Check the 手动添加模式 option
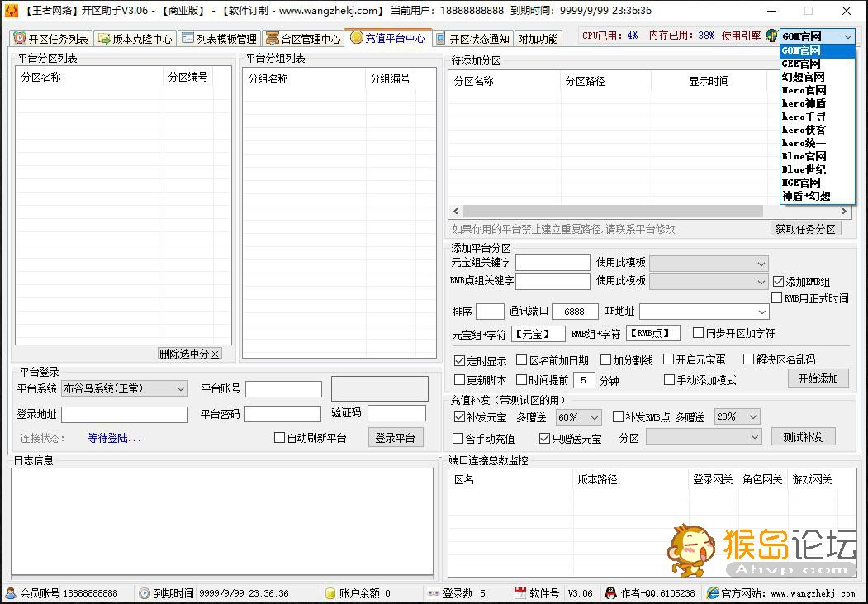Viewport: 868px width, 604px height. (669, 380)
